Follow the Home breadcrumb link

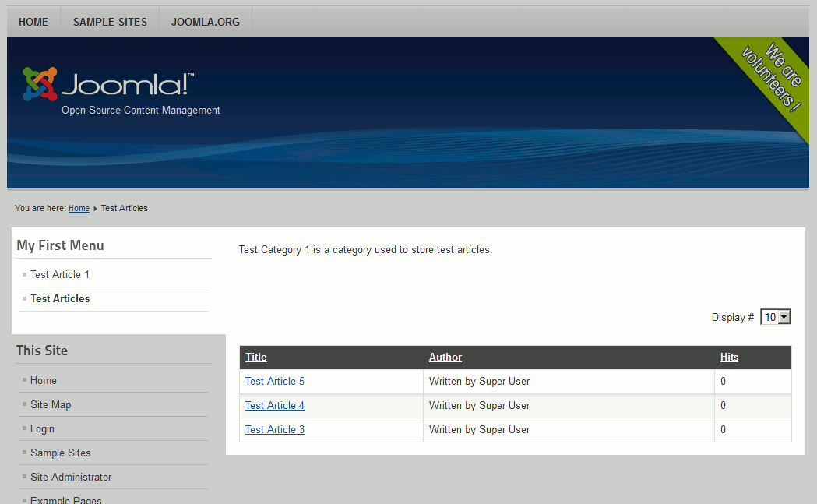79,208
